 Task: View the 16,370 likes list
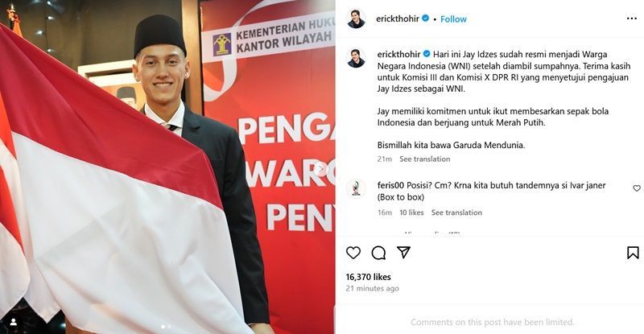369,277
